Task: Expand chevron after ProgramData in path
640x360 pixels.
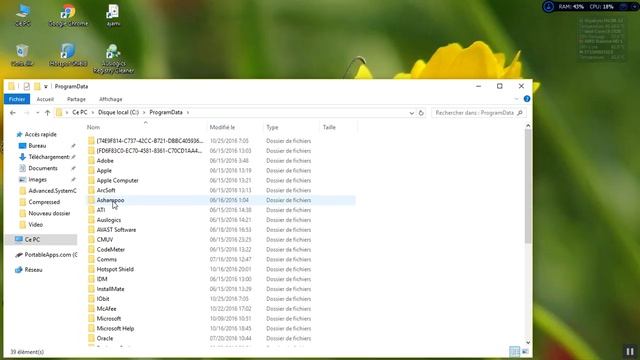Action: [188, 113]
